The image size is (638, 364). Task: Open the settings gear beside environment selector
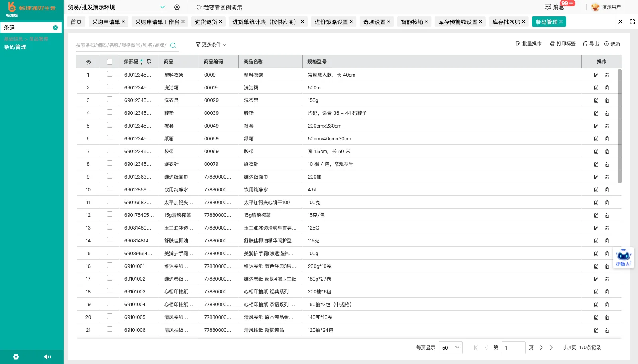point(177,7)
